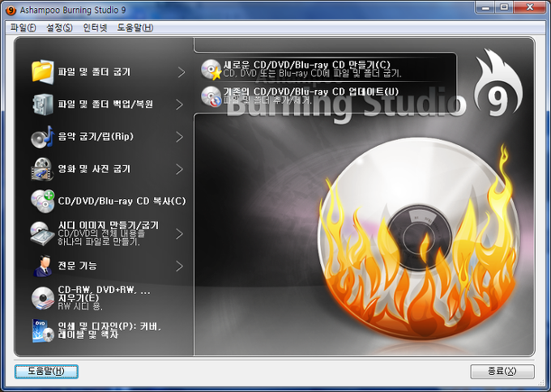Minimize the Ashampoo Burning Studio window
The height and width of the screenshot is (392, 551).
(485, 7)
